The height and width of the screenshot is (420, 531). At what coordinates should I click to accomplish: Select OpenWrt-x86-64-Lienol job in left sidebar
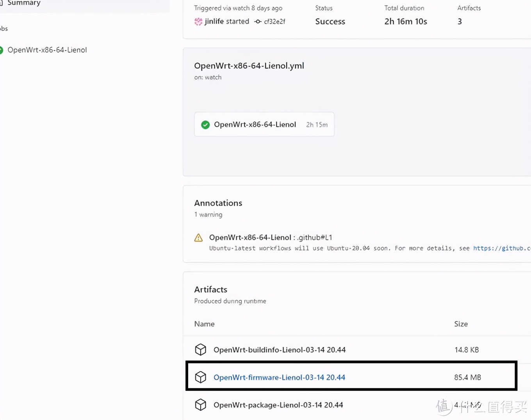47,50
